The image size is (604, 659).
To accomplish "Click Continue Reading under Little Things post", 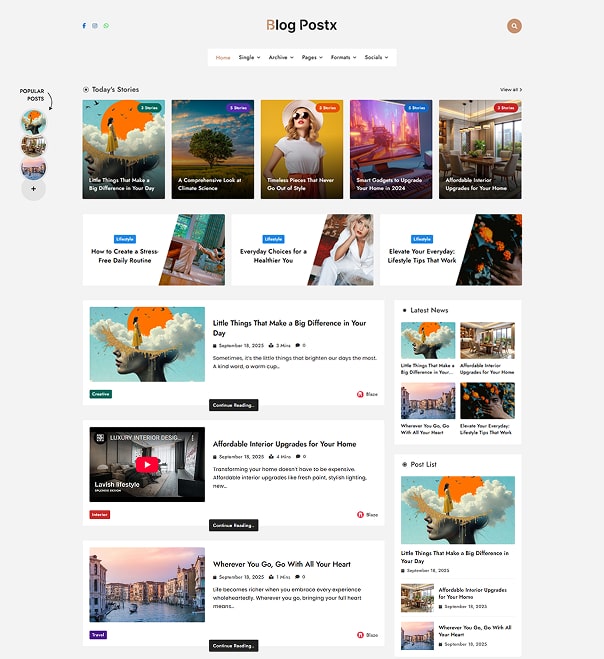I will click(234, 405).
